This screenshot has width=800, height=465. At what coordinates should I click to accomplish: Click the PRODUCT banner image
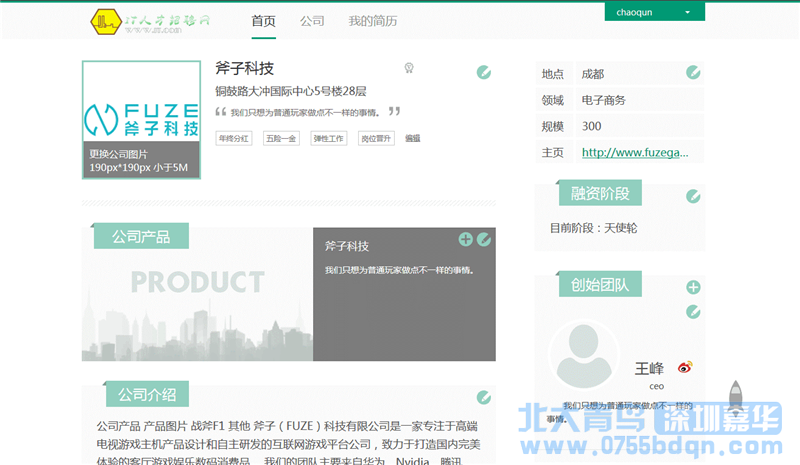(x=197, y=294)
